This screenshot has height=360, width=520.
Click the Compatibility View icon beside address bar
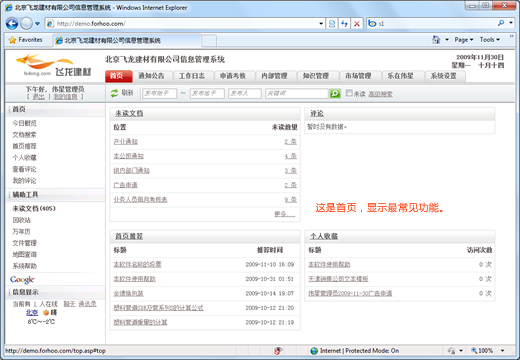[x=332, y=23]
